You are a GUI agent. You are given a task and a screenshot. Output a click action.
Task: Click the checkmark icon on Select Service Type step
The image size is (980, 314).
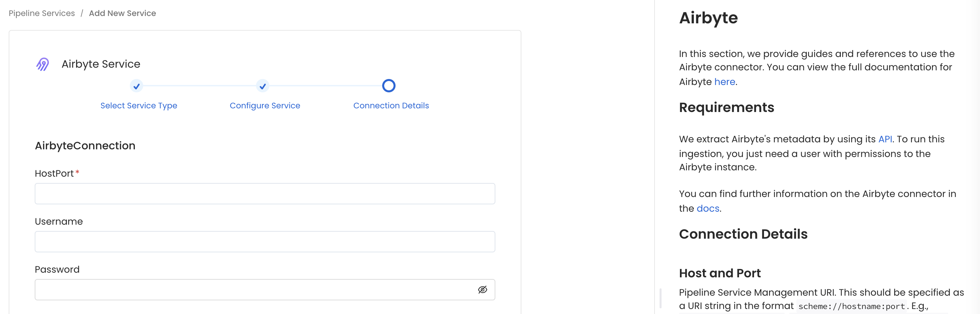click(137, 86)
